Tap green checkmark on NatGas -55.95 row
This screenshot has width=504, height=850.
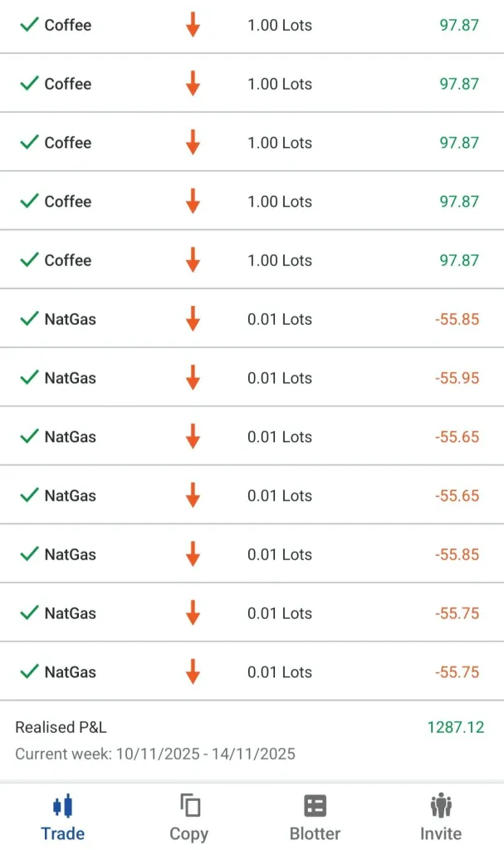[x=30, y=377]
